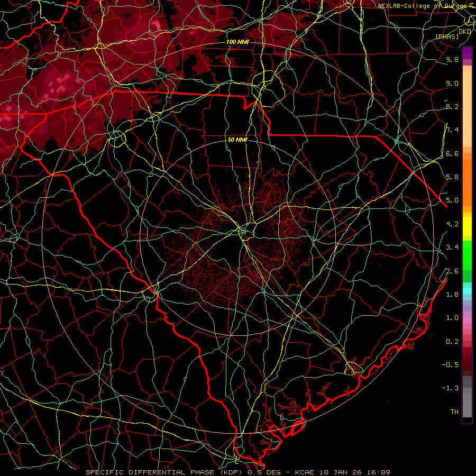Click the 2.6 legend value
The image size is (476, 476).
tap(452, 271)
